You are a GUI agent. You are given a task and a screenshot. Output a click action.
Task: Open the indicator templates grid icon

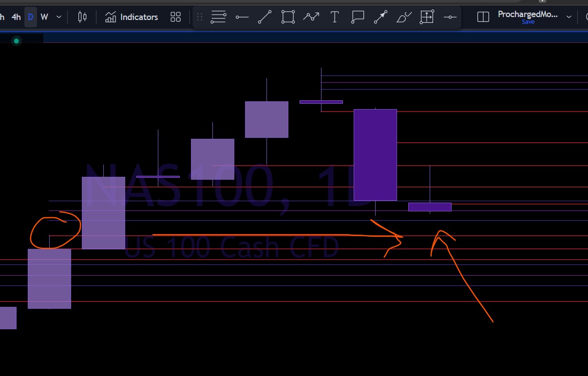pos(176,17)
